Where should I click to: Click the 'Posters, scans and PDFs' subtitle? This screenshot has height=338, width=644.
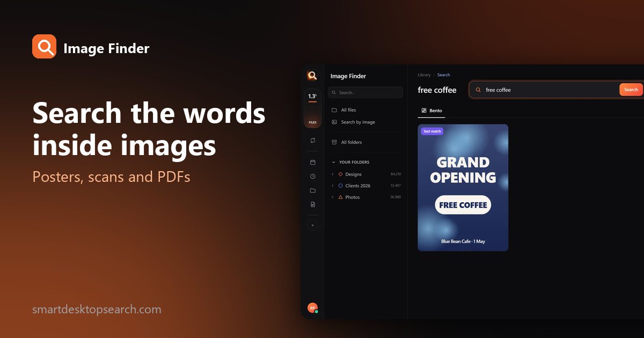pyautogui.click(x=112, y=177)
